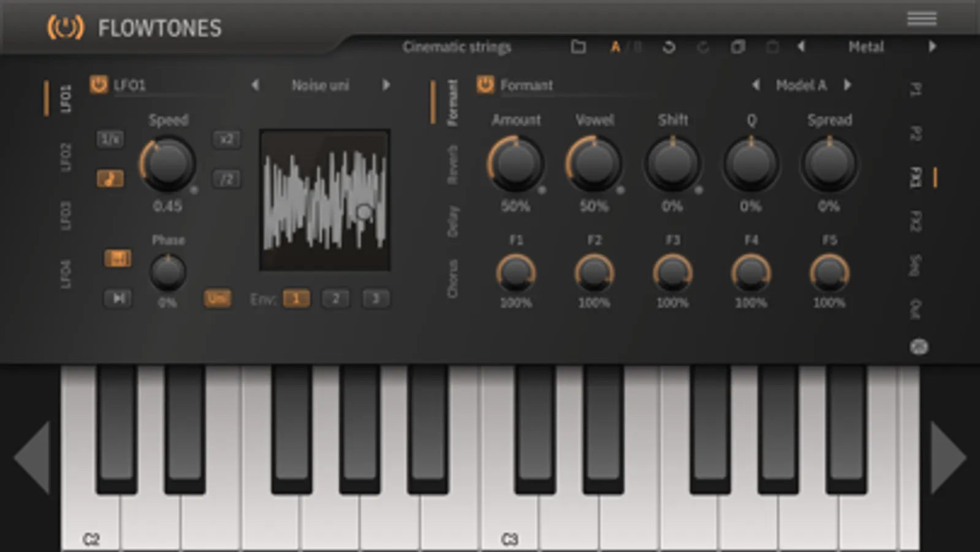Viewport: 980px width, 552px height.
Task: Click the paste preset icon
Action: (x=772, y=47)
